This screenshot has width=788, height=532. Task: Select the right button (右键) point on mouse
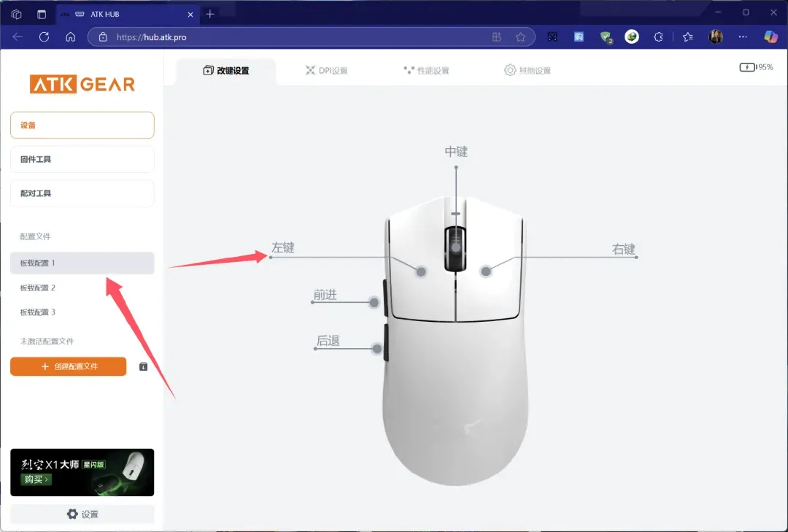coord(486,271)
